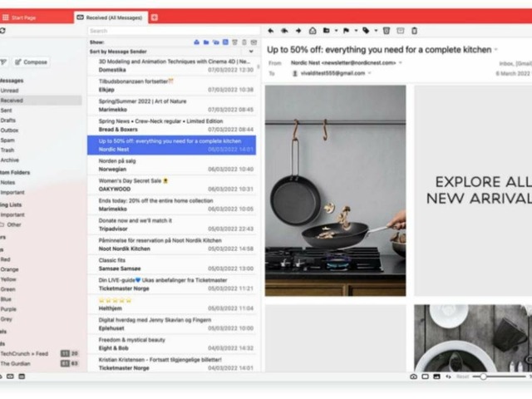This screenshot has width=532, height=399.
Task: Click the forward arrow icon in toolbar
Action: click(x=298, y=31)
